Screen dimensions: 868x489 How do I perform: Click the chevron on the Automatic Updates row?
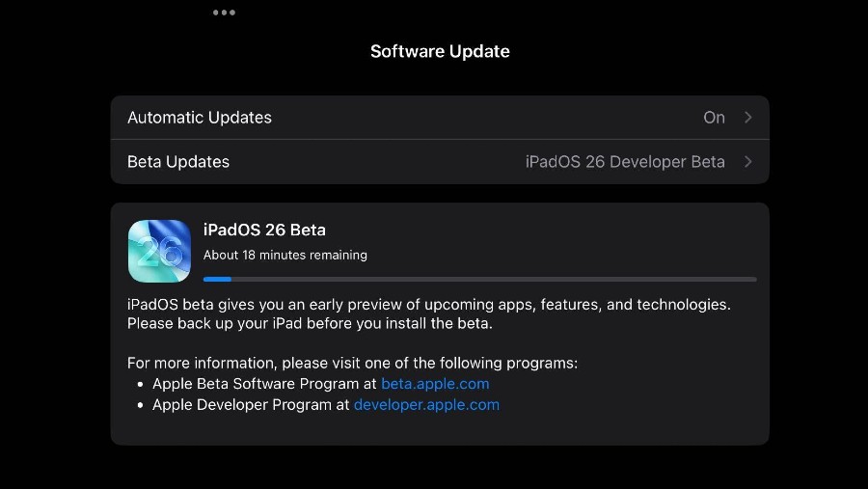click(747, 118)
